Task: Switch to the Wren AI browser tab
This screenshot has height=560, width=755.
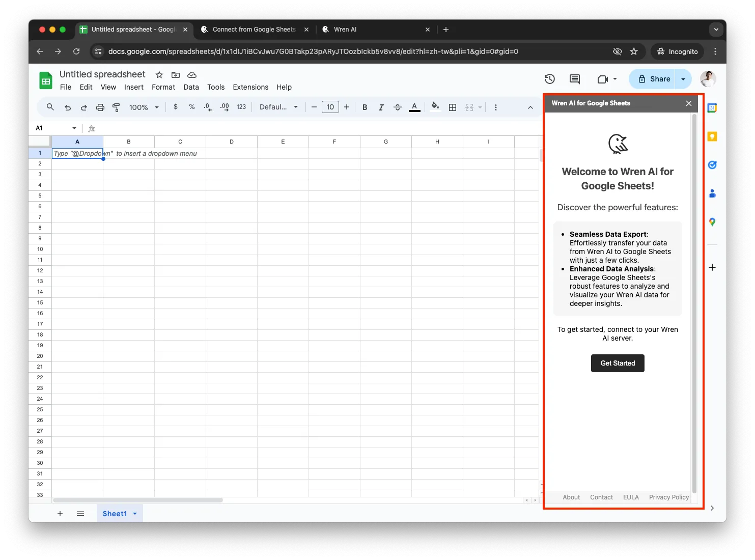Action: click(x=376, y=30)
